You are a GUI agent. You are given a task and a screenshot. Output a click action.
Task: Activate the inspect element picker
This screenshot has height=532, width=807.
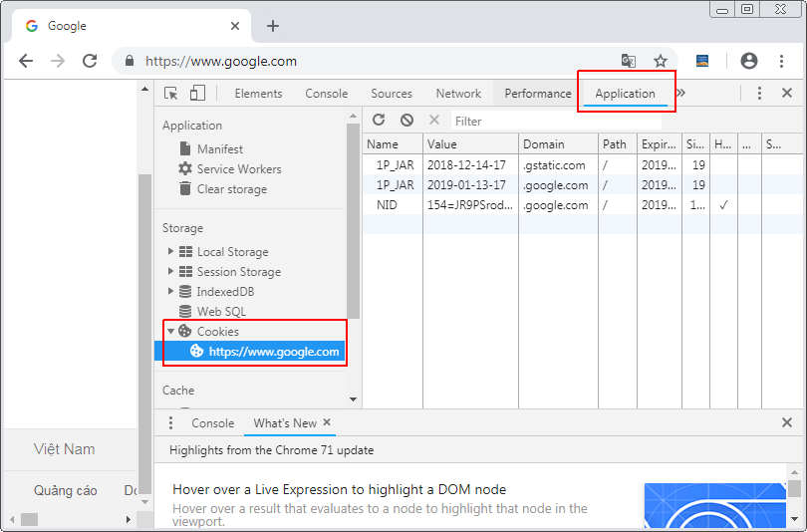[171, 93]
